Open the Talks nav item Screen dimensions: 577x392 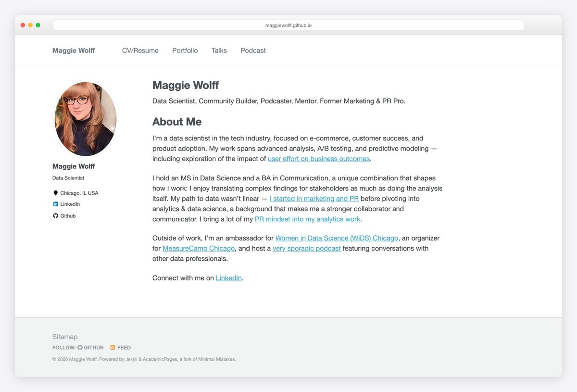(x=219, y=51)
